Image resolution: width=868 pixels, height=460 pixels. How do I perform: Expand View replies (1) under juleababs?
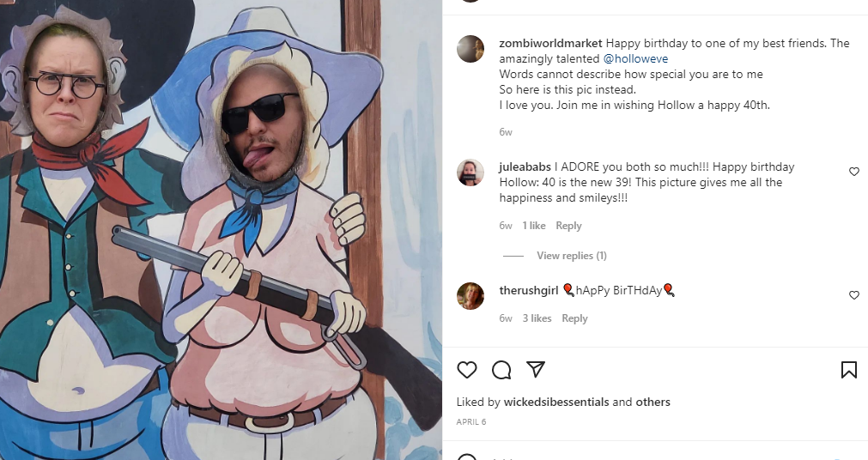tap(572, 256)
